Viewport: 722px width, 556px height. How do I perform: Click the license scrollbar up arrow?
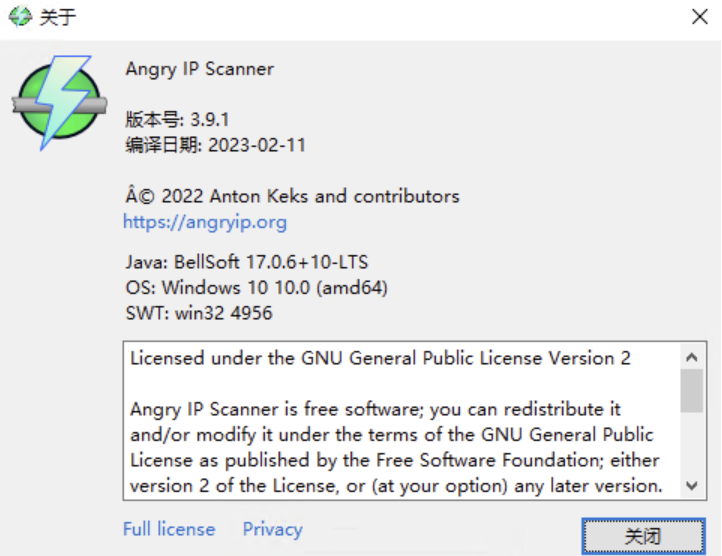[691, 356]
